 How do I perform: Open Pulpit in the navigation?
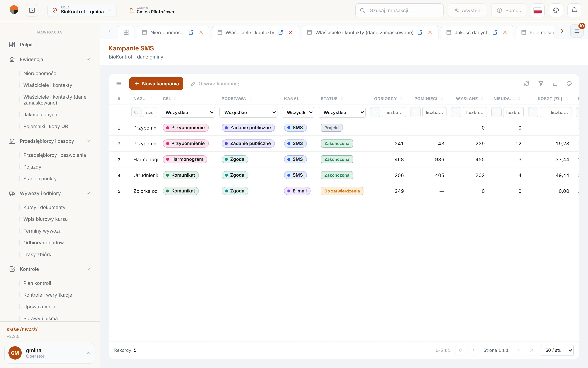pyautogui.click(x=26, y=45)
